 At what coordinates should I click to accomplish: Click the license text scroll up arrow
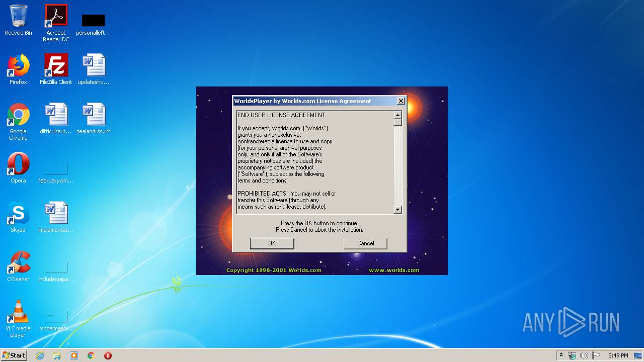[398, 115]
